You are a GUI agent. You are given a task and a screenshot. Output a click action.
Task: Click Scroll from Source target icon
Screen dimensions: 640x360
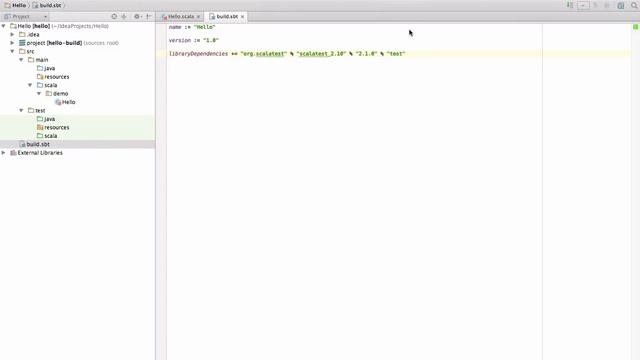(x=114, y=16)
